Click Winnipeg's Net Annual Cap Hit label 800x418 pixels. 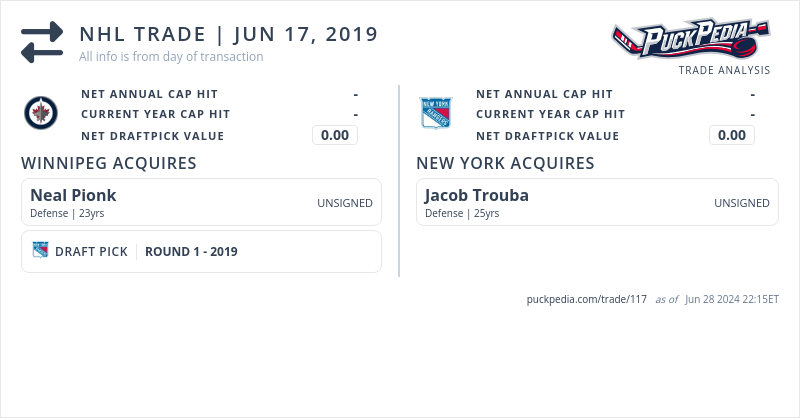[x=149, y=94]
